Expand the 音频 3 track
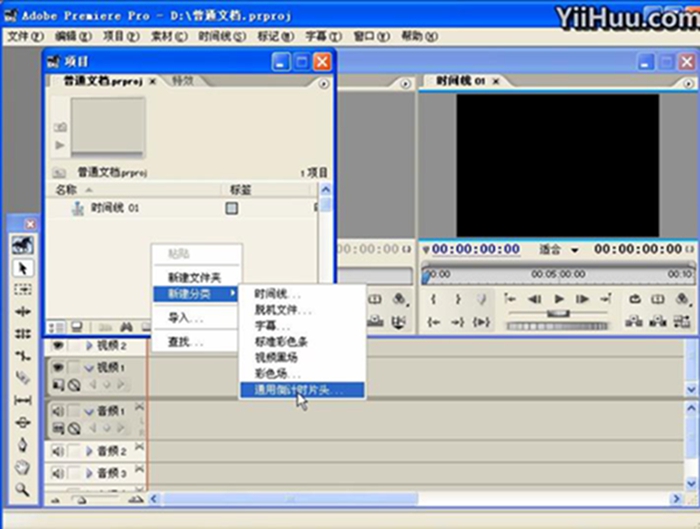The height and width of the screenshot is (529, 700). 89,473
